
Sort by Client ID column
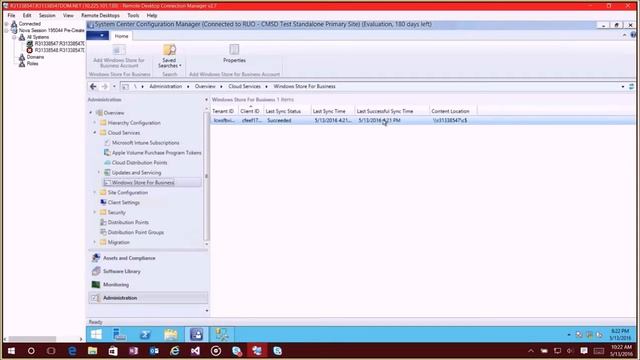(x=250, y=111)
